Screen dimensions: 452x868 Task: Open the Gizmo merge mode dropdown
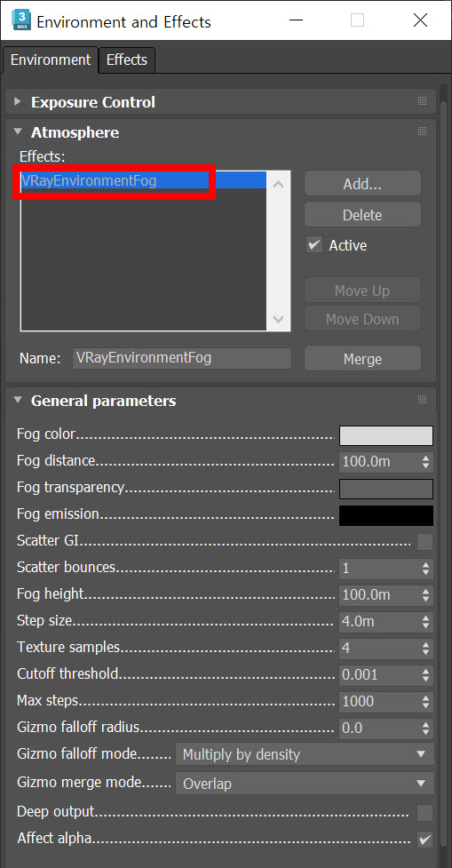[305, 784]
